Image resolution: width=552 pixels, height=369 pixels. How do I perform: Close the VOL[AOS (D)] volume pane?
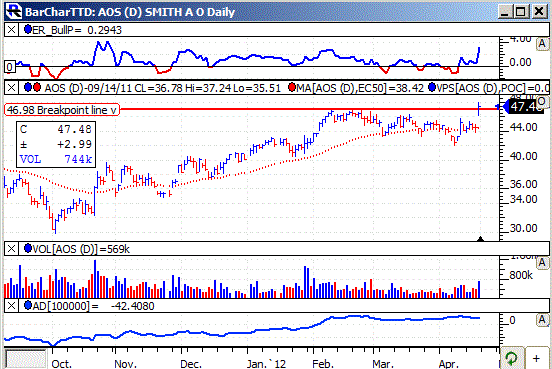point(11,249)
